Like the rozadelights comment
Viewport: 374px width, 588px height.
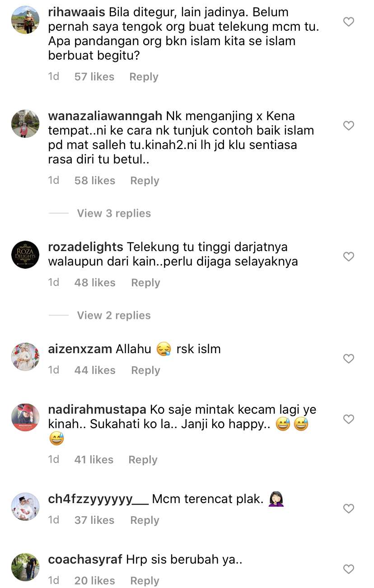click(349, 257)
